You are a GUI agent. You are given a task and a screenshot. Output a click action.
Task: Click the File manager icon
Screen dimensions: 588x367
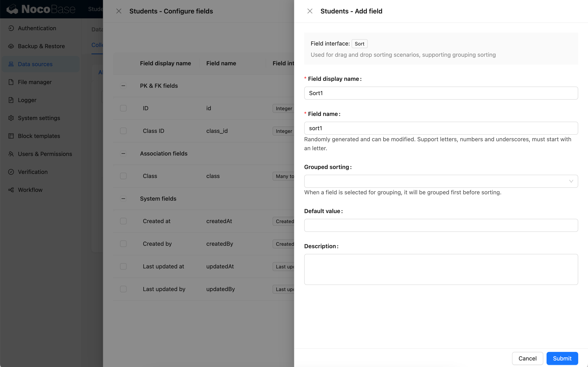pyautogui.click(x=11, y=82)
